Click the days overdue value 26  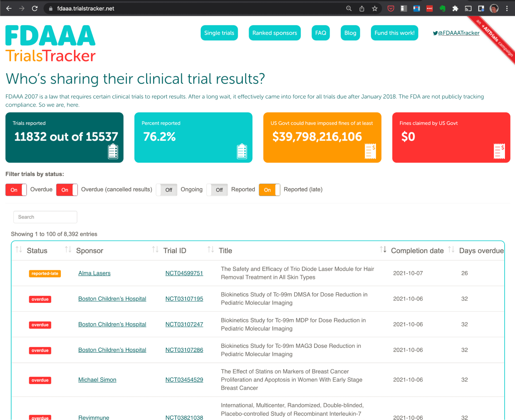coord(465,273)
